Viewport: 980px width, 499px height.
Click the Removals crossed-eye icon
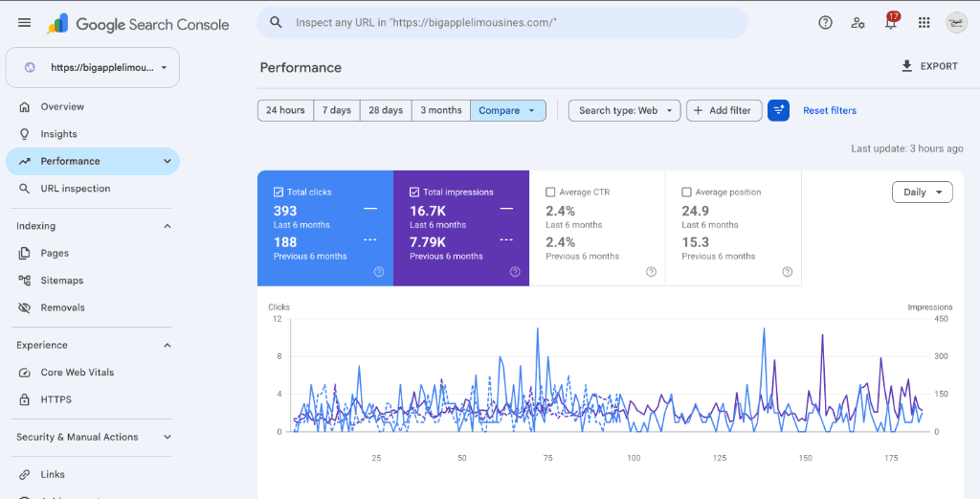click(x=24, y=307)
